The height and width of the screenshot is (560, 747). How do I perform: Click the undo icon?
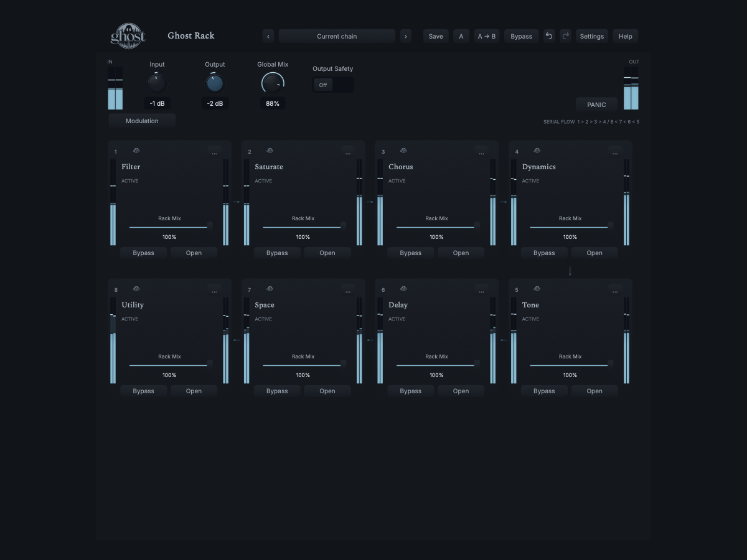point(549,36)
